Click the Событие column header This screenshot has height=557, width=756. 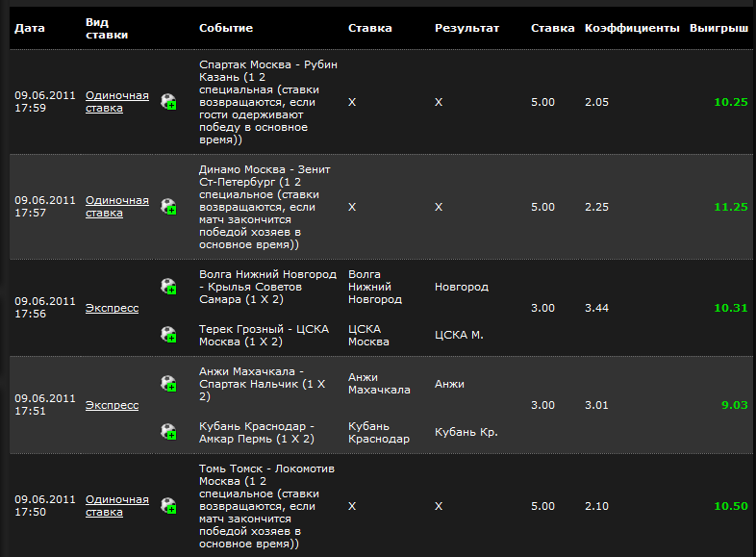[226, 28]
